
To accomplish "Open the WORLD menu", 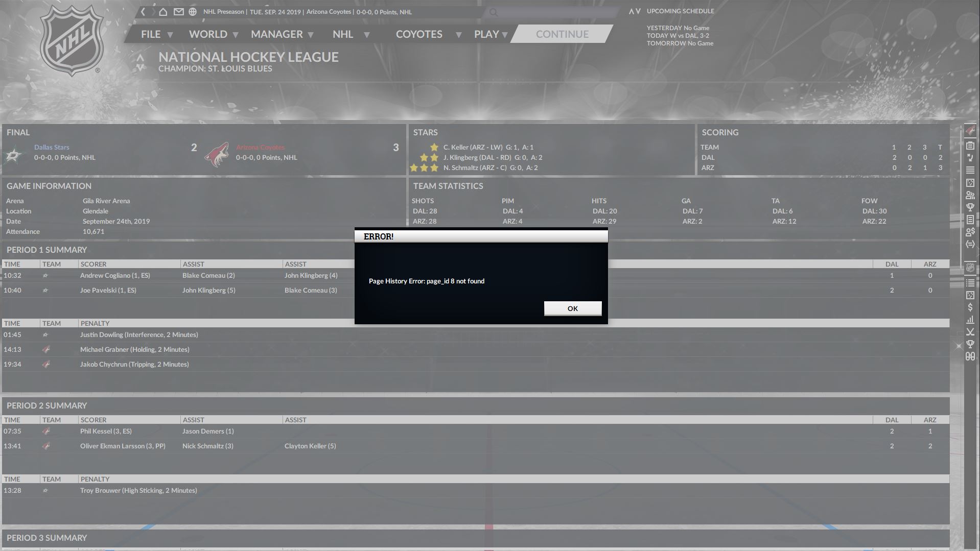I will point(208,34).
